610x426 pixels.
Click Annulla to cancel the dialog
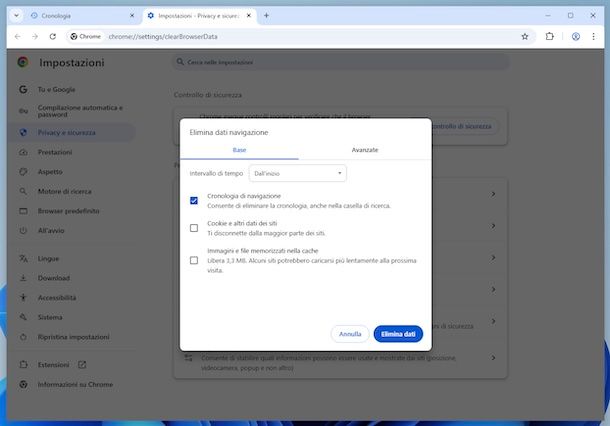(x=350, y=334)
